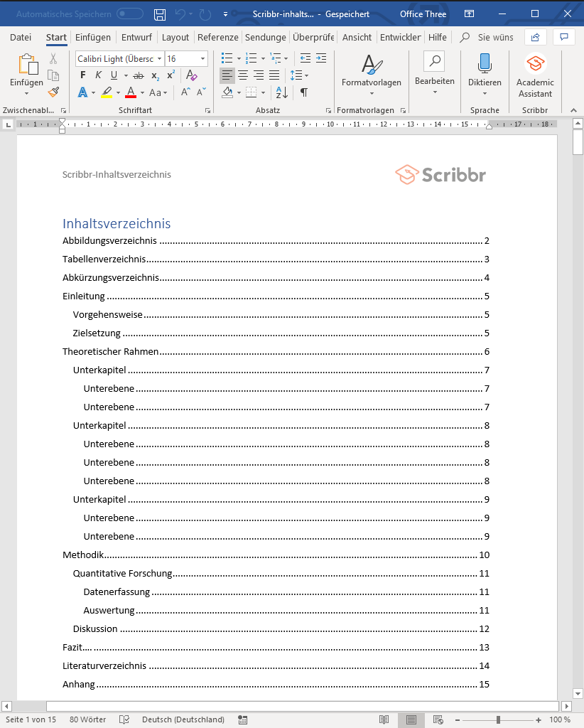584x728 pixels.
Task: Click the clear formatting icon
Action: [191, 75]
